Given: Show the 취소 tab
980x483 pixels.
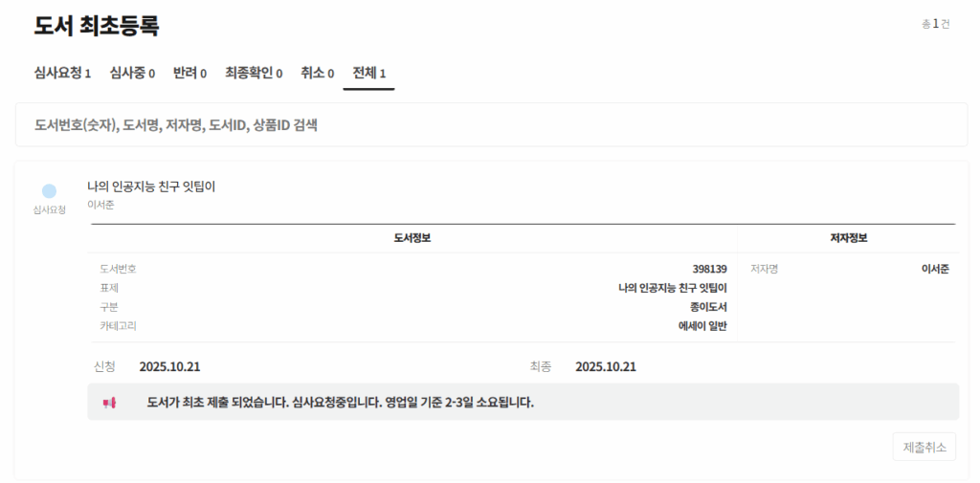Looking at the screenshot, I should 318,73.
